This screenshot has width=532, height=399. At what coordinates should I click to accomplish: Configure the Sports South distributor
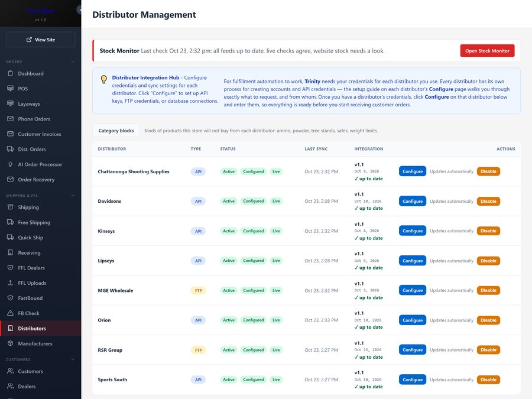[412, 379]
